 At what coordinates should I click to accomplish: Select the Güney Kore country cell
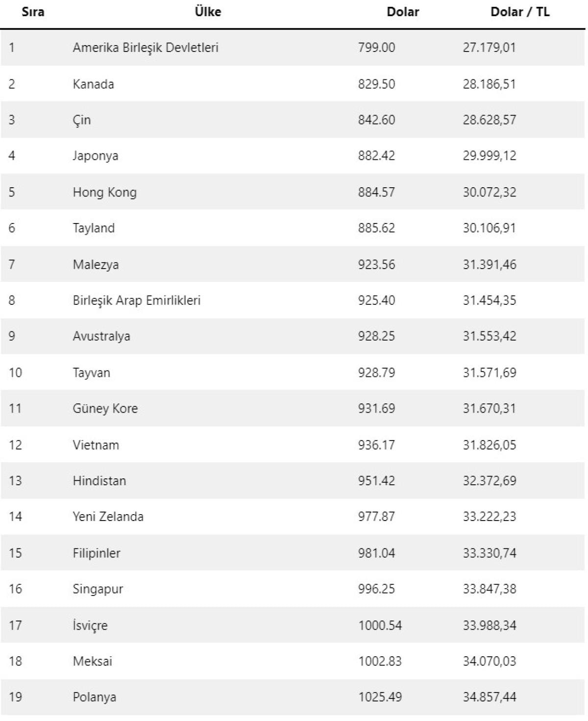pos(105,409)
